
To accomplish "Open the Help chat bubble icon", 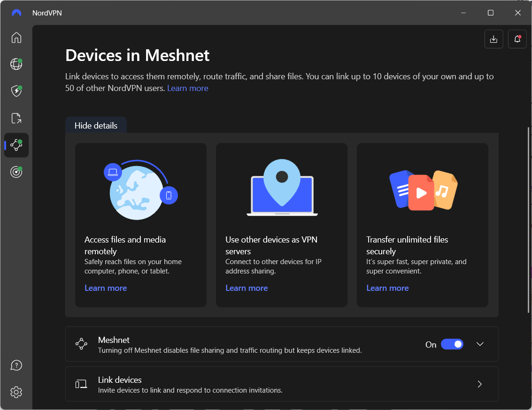I will 16,365.
